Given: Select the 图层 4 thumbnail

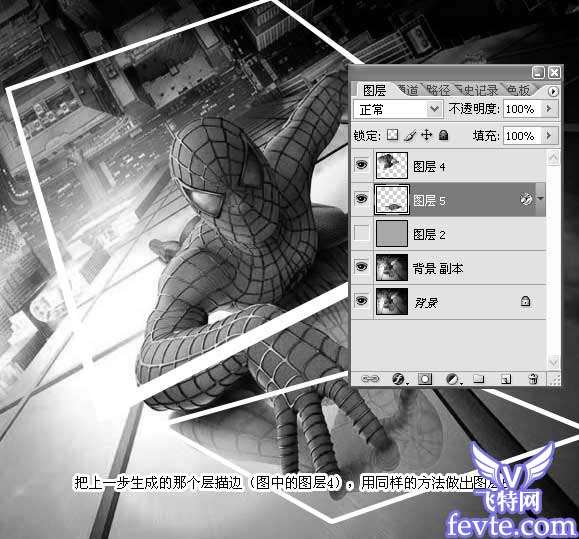Looking at the screenshot, I should pyautogui.click(x=392, y=165).
